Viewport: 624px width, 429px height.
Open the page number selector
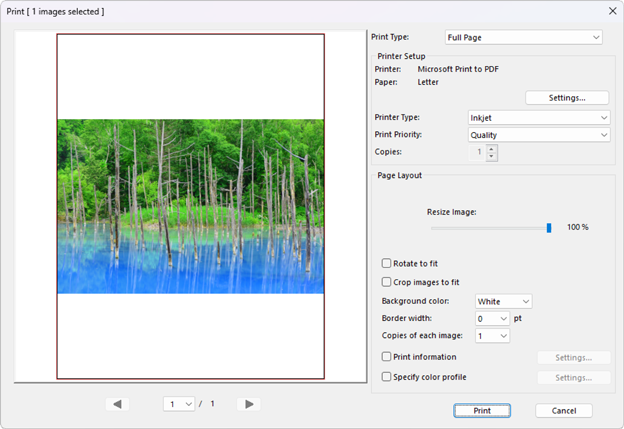click(181, 404)
